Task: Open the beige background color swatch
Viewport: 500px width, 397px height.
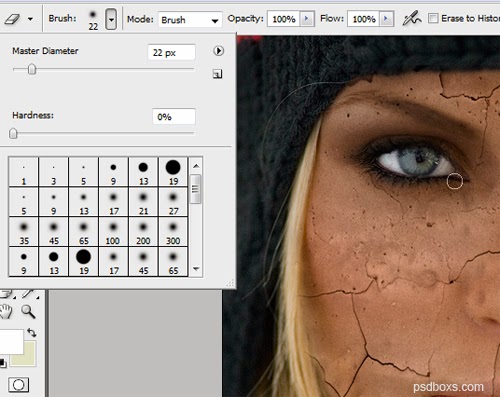Action: (x=27, y=358)
